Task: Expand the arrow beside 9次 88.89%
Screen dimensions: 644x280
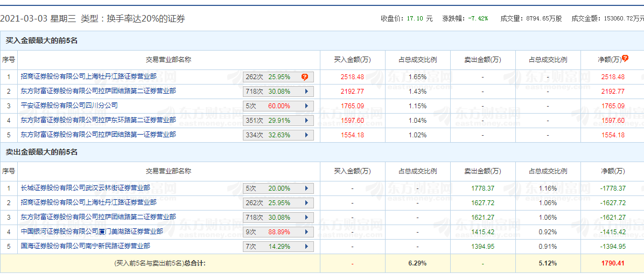Action: pos(306,232)
